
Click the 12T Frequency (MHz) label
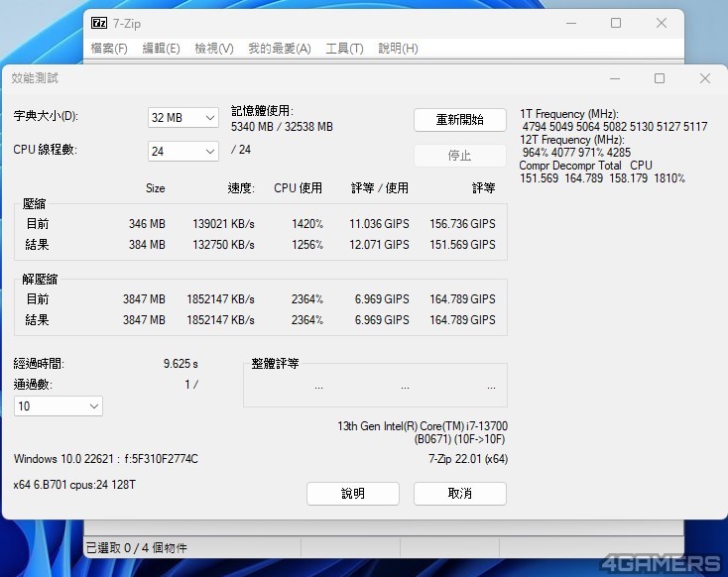tap(571, 140)
